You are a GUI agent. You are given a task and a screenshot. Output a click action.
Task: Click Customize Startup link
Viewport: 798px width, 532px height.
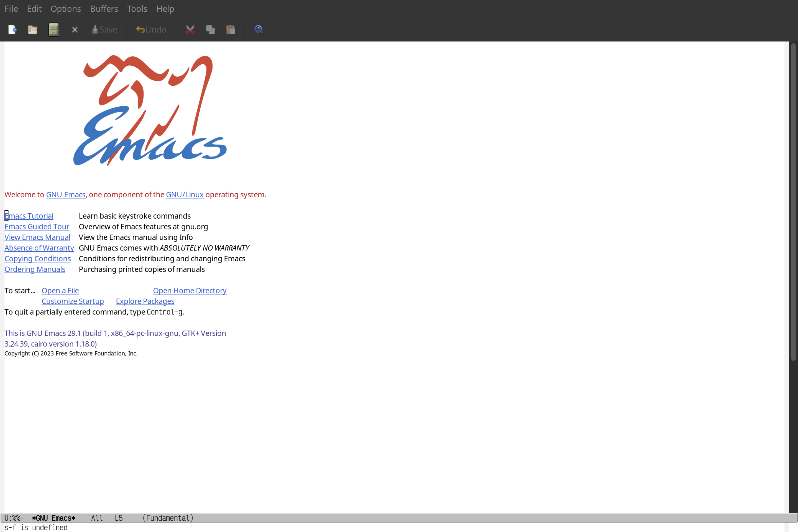72,301
